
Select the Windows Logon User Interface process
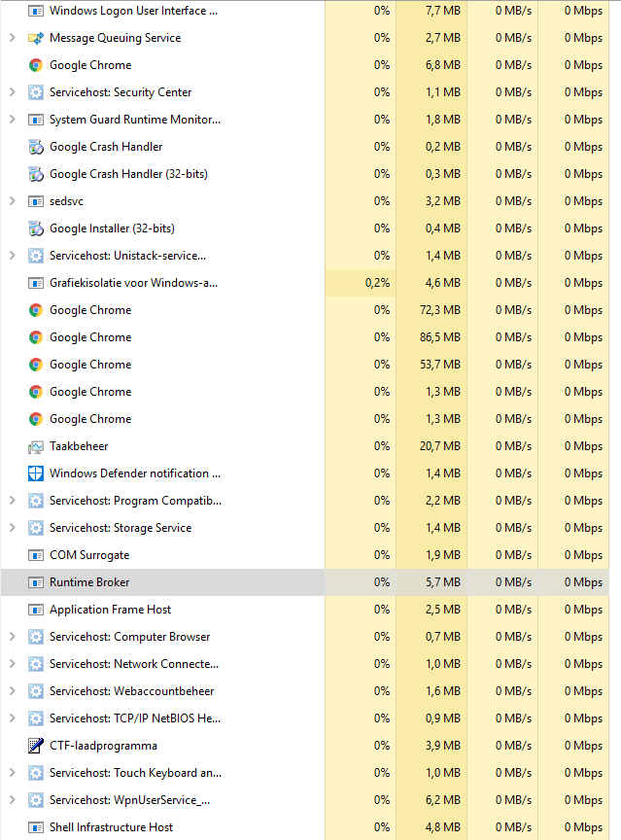click(134, 11)
